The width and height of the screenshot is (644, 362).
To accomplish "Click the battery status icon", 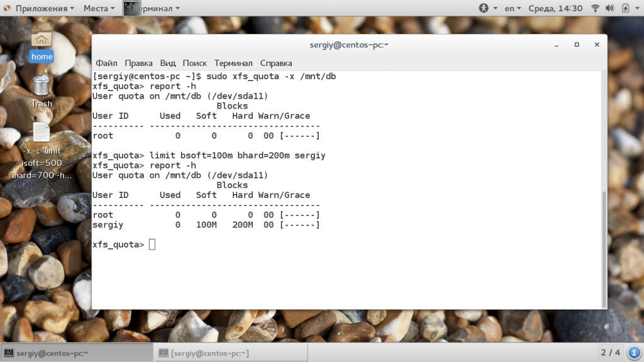I will click(x=626, y=8).
